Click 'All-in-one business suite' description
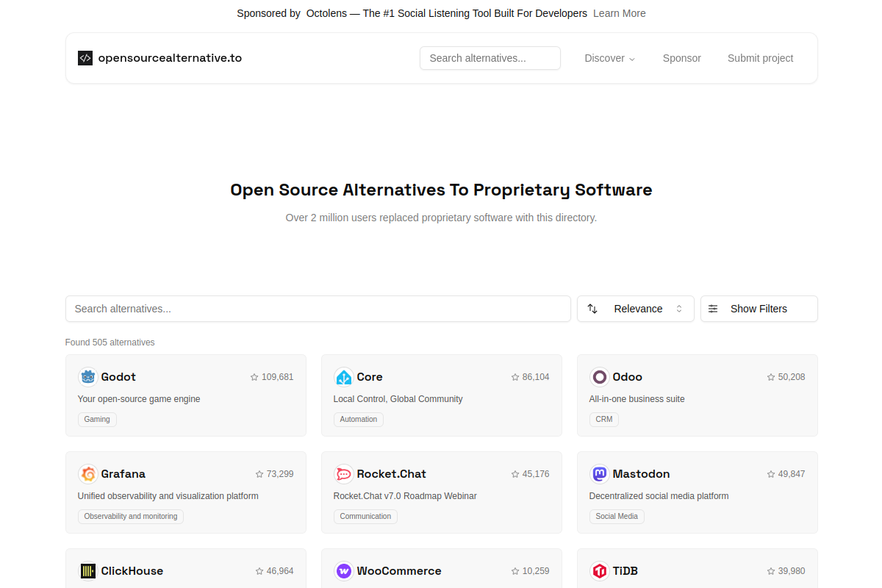The height and width of the screenshot is (588, 882). (x=637, y=399)
